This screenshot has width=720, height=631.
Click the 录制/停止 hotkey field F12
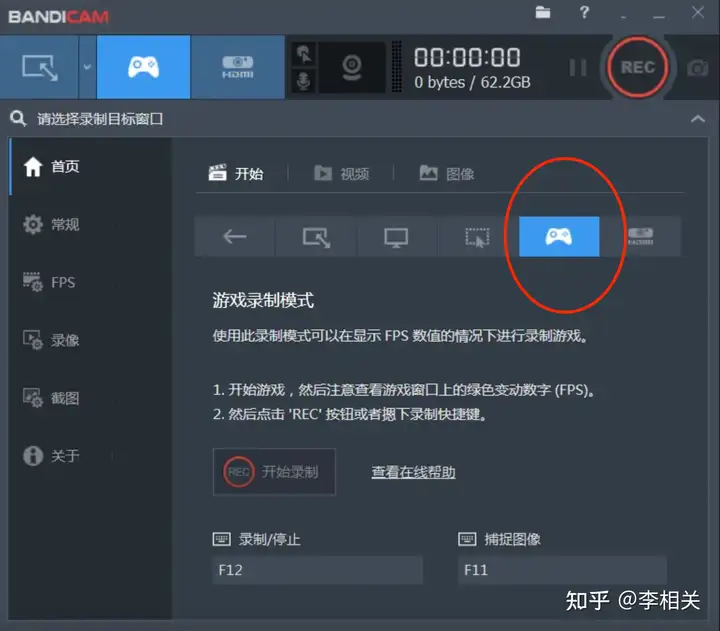317,570
